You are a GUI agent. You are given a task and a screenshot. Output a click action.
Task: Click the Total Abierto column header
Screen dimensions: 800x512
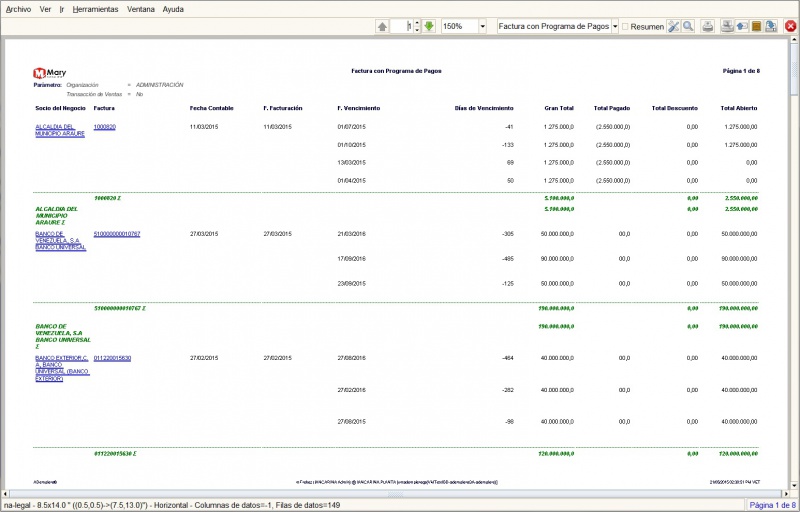pos(739,108)
